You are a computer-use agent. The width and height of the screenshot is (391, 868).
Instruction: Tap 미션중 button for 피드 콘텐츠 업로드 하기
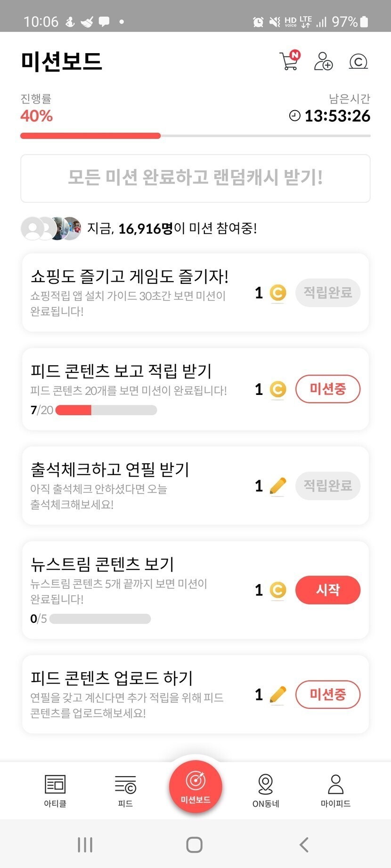tap(327, 694)
